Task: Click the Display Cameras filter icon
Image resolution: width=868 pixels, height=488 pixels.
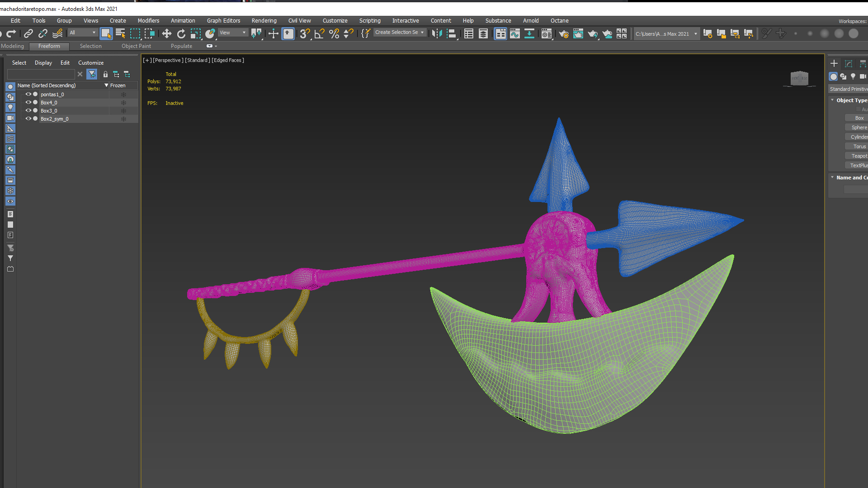Action: pyautogui.click(x=10, y=118)
